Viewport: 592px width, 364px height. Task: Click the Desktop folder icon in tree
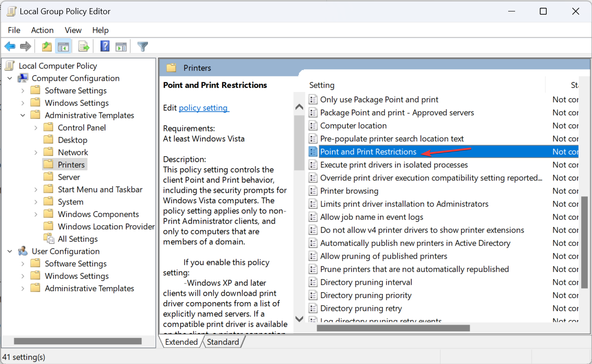tap(49, 140)
